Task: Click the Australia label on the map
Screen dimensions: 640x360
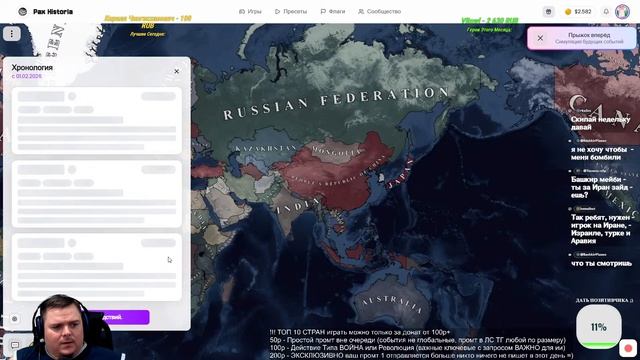Action: coord(391,304)
